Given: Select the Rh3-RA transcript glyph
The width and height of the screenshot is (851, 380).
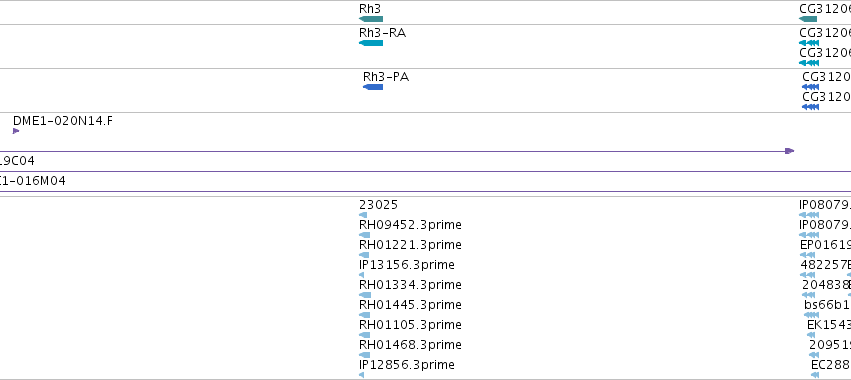Looking at the screenshot, I should click(371, 43).
